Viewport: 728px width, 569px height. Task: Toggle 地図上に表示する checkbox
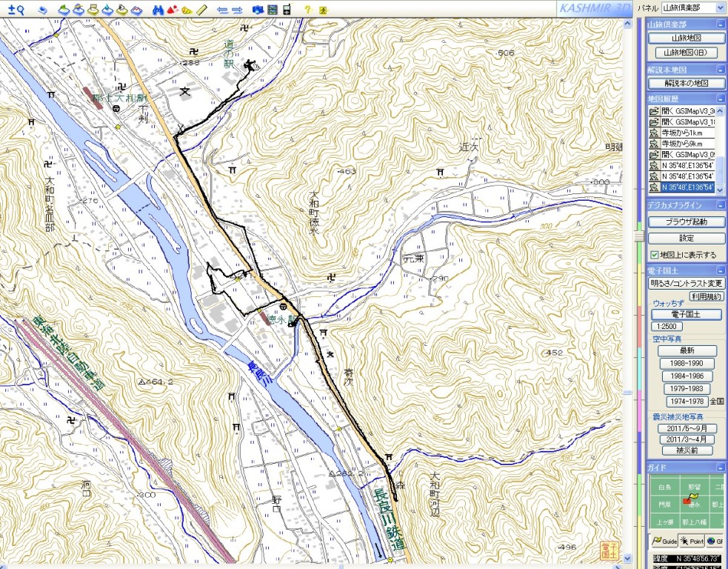[654, 255]
